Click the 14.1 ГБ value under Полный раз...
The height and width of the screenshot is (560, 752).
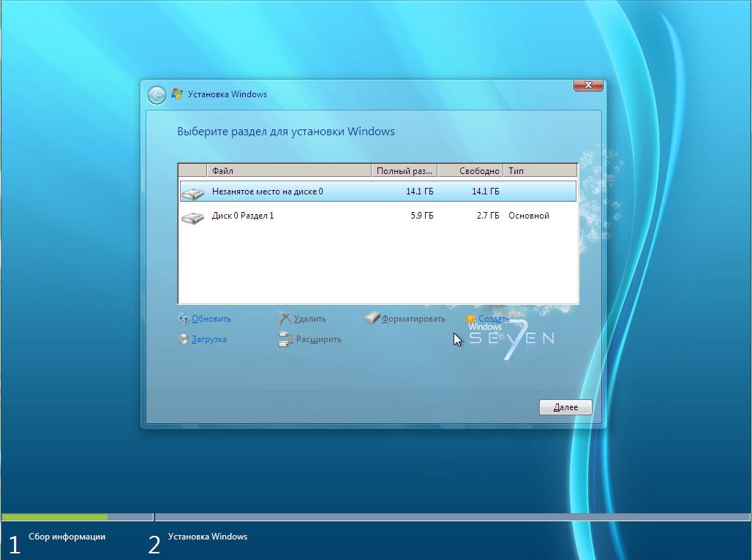[x=420, y=192]
